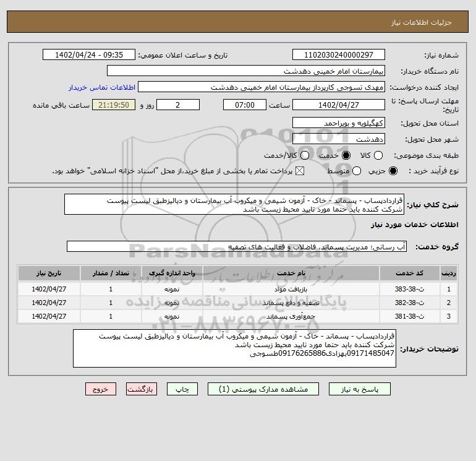Click the جزئیات اطلاعات نیاز header title

pyautogui.click(x=422, y=22)
